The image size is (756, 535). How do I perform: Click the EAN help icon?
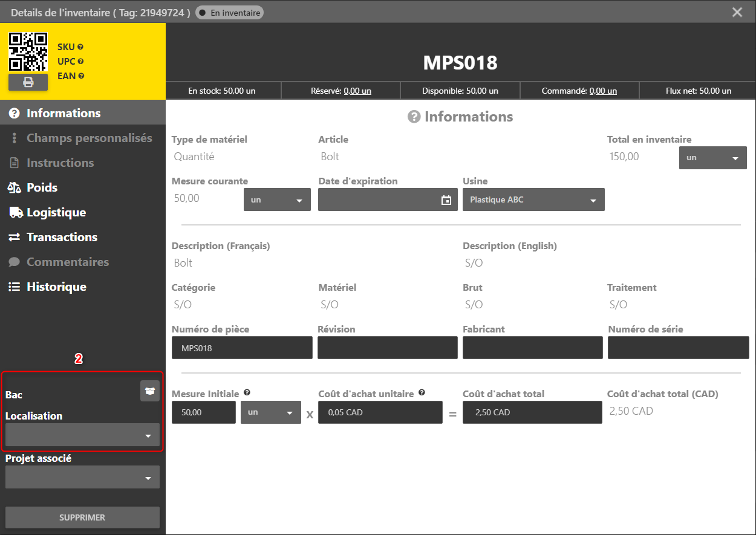point(81,76)
